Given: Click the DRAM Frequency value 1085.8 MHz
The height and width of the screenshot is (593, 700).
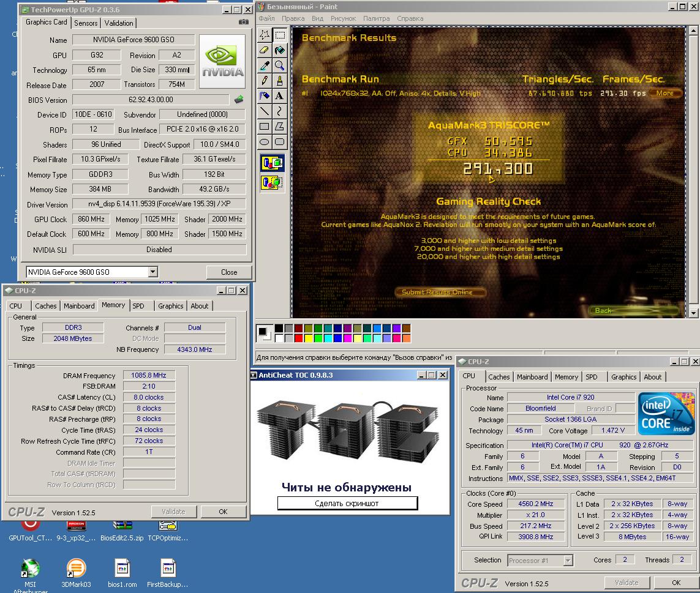Looking at the screenshot, I should 149,375.
